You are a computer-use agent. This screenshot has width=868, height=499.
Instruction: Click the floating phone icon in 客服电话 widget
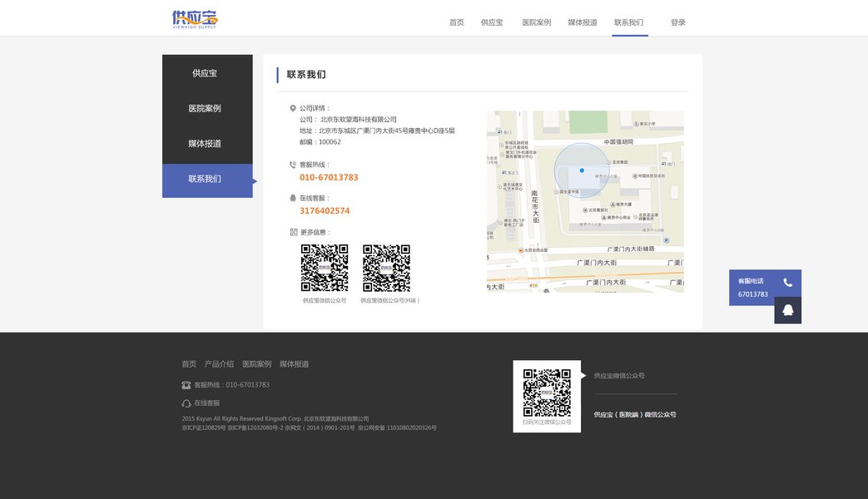click(x=788, y=283)
